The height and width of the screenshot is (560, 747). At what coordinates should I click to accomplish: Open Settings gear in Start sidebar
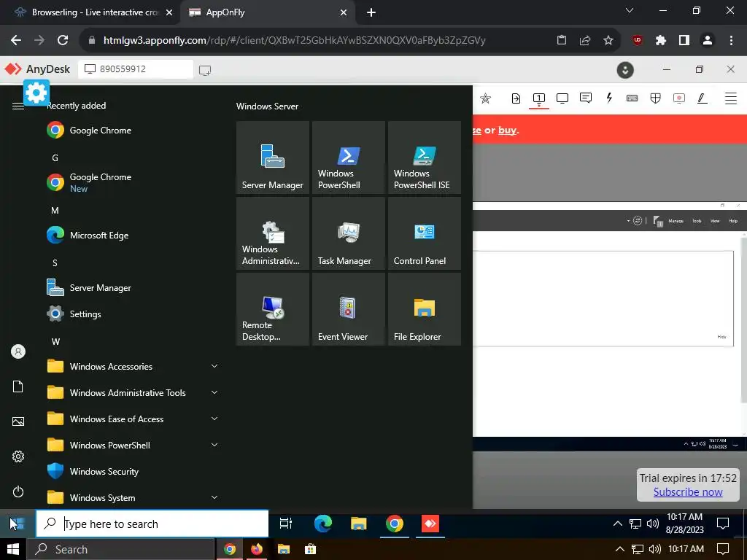pyautogui.click(x=18, y=456)
